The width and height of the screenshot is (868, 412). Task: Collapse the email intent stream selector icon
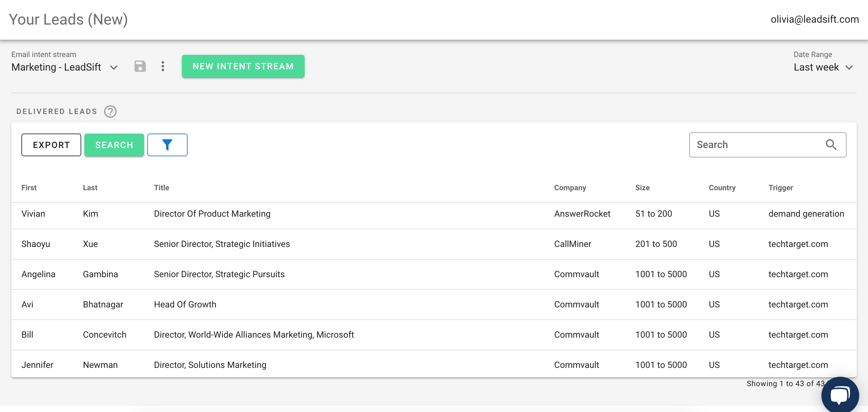pyautogui.click(x=114, y=67)
